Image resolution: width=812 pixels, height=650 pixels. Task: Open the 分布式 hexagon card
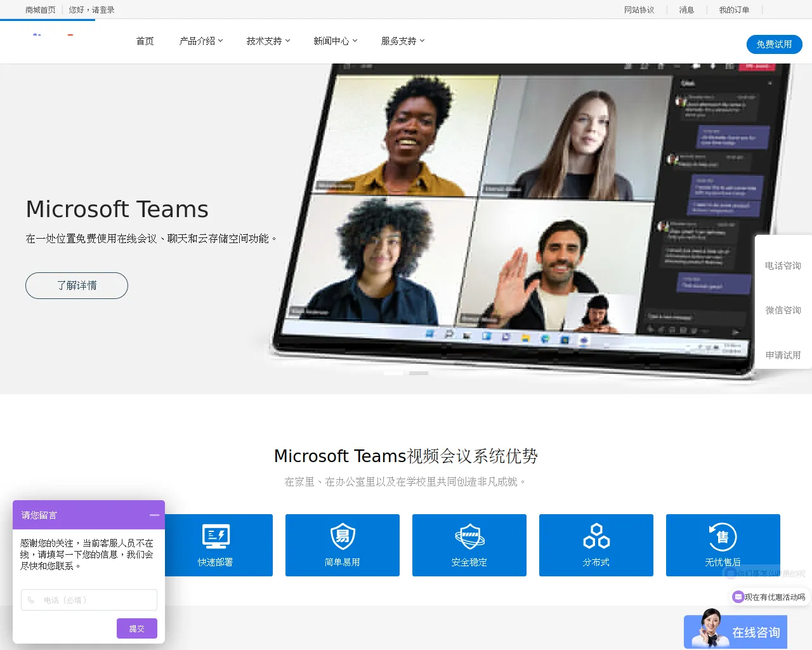pyautogui.click(x=596, y=545)
